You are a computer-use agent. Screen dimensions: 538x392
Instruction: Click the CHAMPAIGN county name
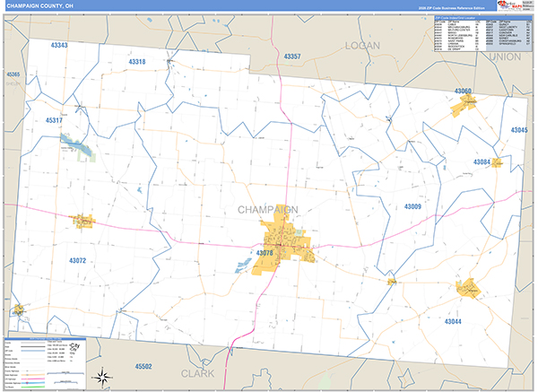coord(268,210)
